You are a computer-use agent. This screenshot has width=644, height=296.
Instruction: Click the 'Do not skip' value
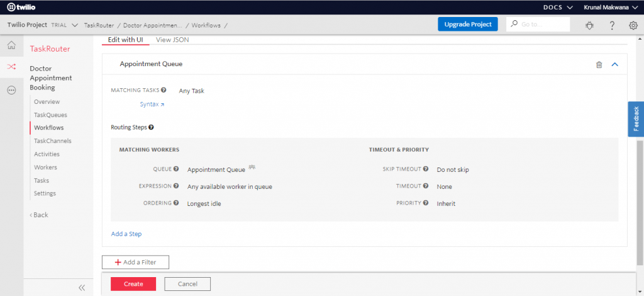pyautogui.click(x=453, y=169)
